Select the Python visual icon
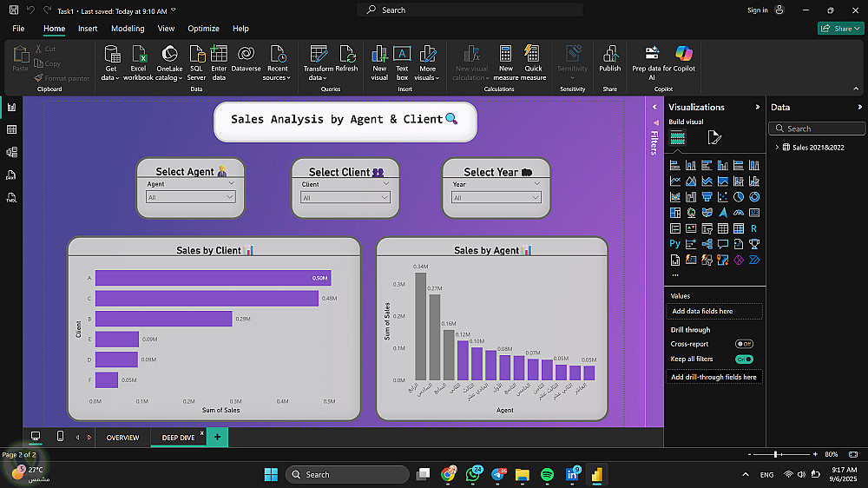Image resolution: width=868 pixels, height=488 pixels. pyautogui.click(x=674, y=244)
